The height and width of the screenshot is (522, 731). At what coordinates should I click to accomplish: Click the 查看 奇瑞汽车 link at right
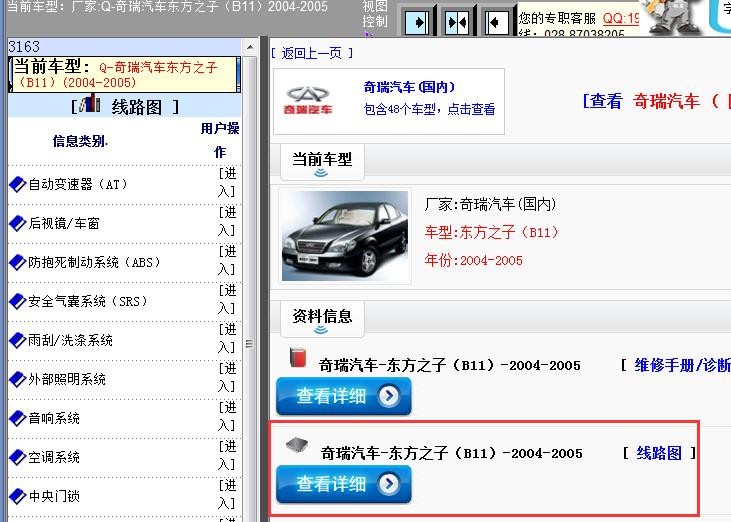(x=656, y=101)
